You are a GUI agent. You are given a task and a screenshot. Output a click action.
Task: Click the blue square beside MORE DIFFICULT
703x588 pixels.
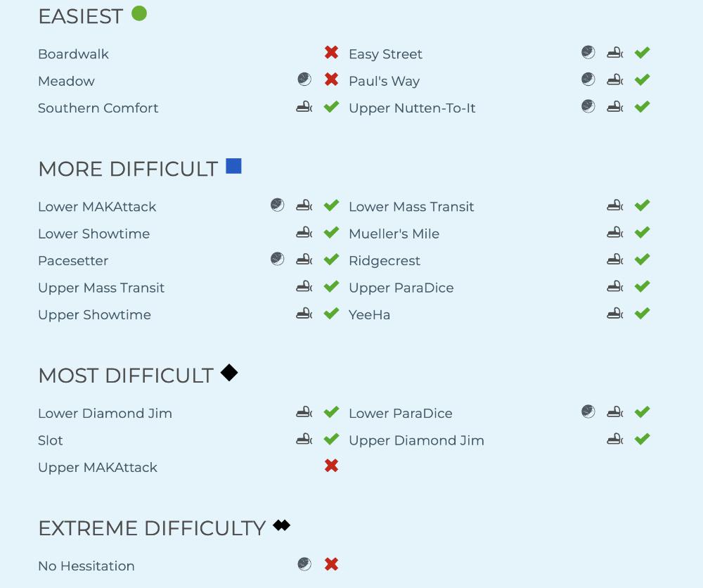coord(233,167)
